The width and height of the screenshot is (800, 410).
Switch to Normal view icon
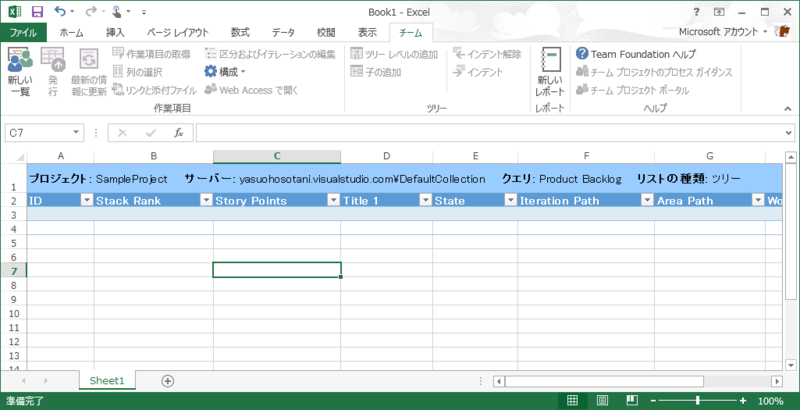(x=572, y=400)
